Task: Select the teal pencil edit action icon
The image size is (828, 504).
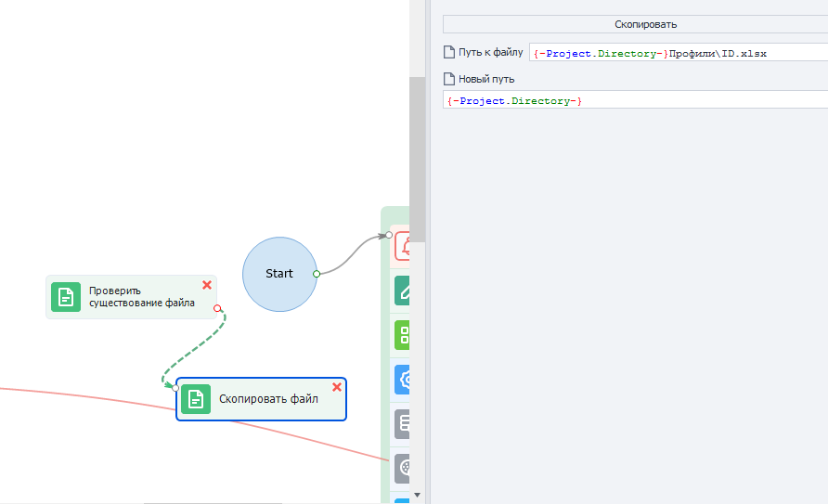Action: pyautogui.click(x=402, y=291)
